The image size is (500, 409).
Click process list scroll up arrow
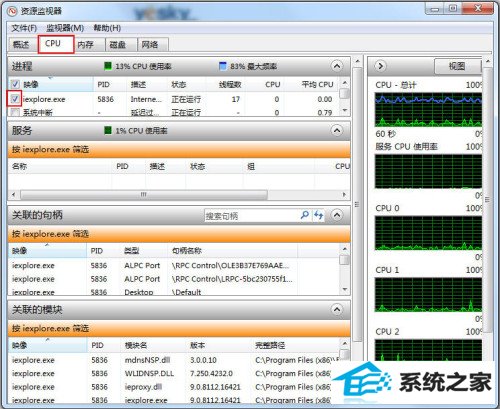(345, 82)
